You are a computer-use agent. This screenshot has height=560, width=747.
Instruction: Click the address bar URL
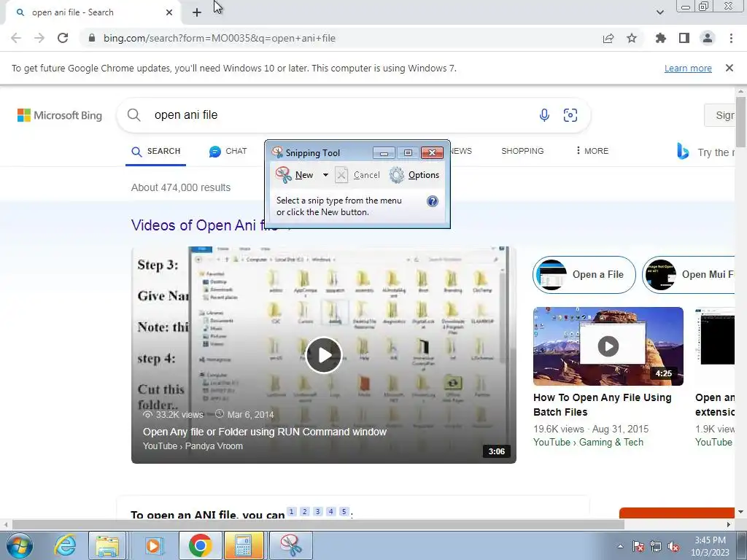coord(220,38)
